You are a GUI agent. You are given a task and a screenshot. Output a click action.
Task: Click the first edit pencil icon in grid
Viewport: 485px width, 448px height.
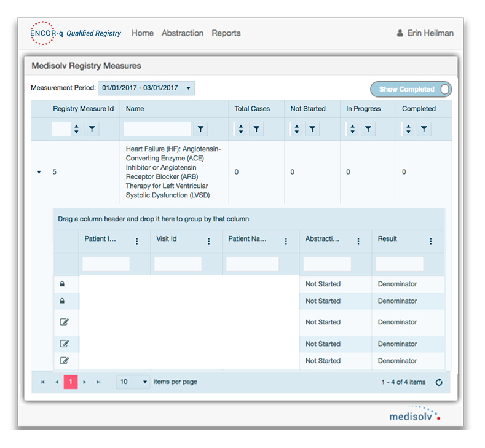tap(64, 322)
